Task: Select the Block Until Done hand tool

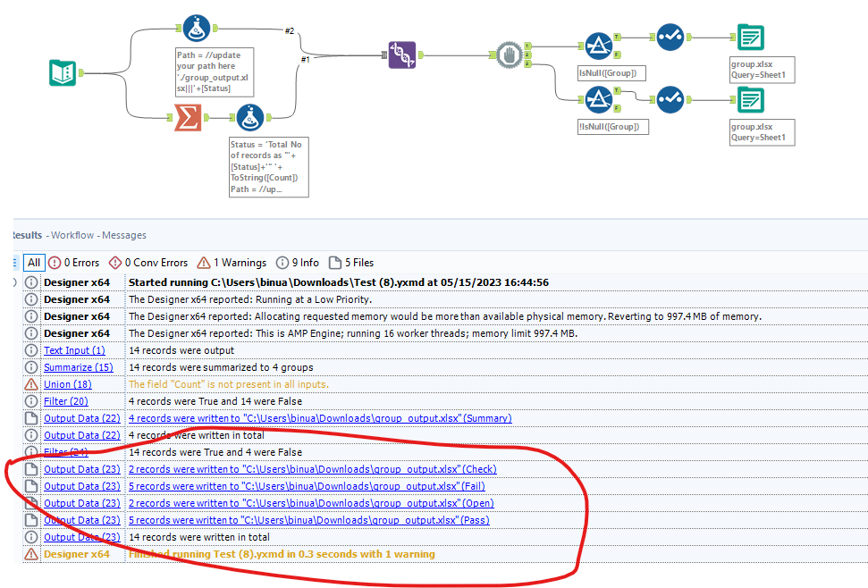Action: 510,55
